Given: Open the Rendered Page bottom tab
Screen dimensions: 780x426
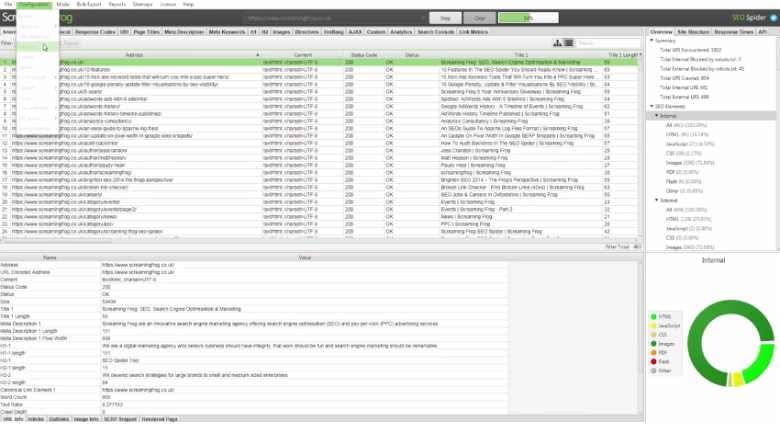Looking at the screenshot, I should 160,420.
